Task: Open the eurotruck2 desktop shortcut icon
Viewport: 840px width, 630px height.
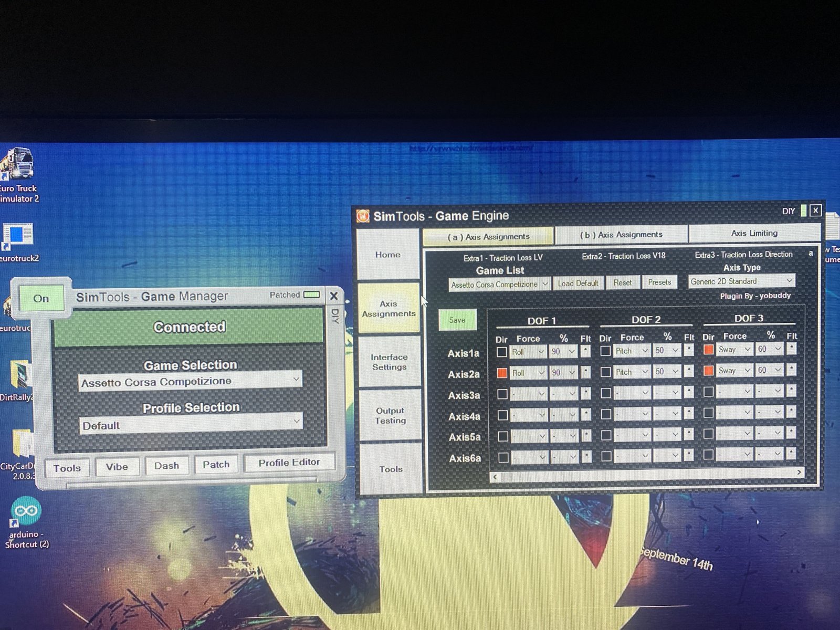Action: pyautogui.click(x=18, y=243)
